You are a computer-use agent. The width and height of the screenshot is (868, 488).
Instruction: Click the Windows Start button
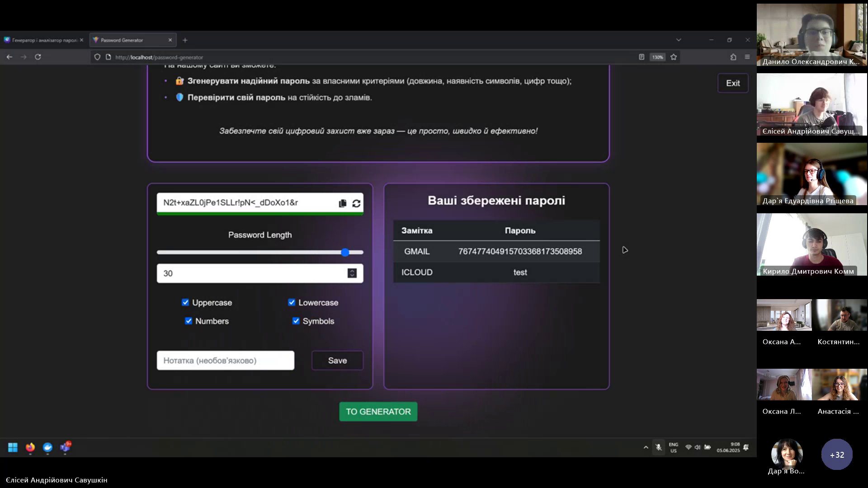pyautogui.click(x=13, y=447)
